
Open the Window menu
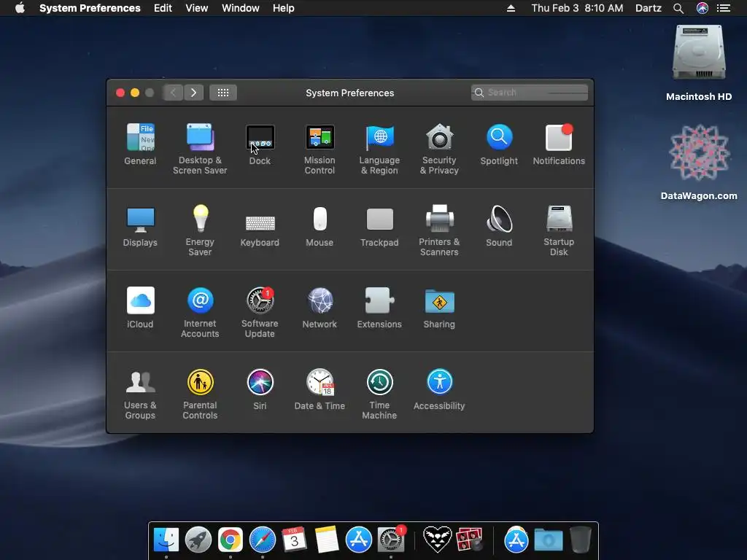[241, 8]
